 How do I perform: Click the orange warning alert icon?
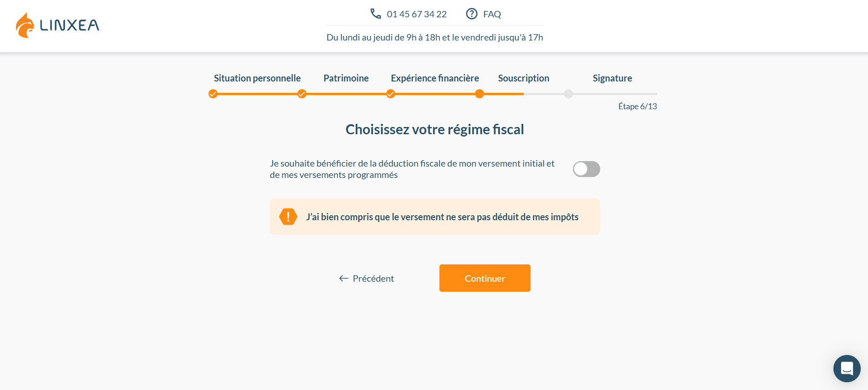tap(288, 217)
